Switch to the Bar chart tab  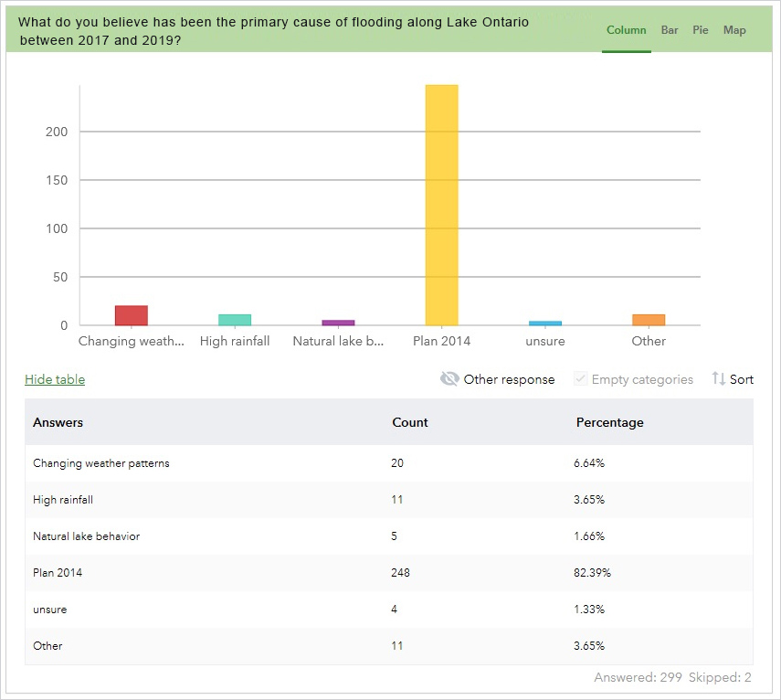670,30
